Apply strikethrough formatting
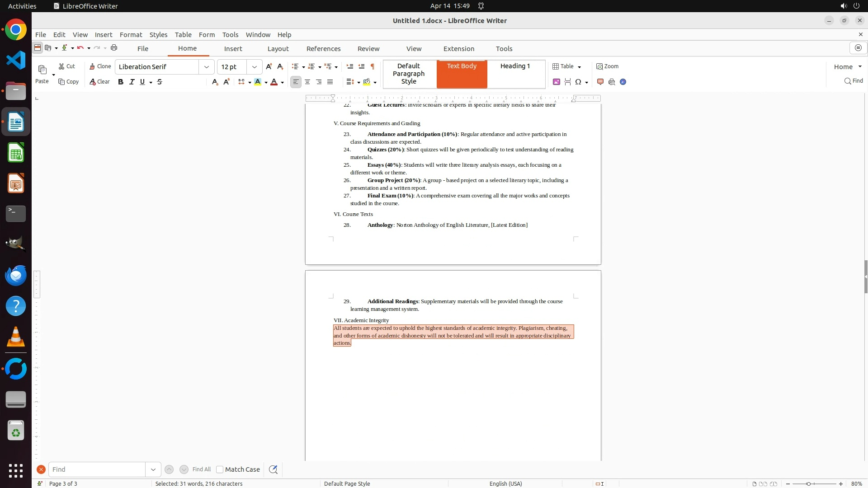 tap(160, 82)
